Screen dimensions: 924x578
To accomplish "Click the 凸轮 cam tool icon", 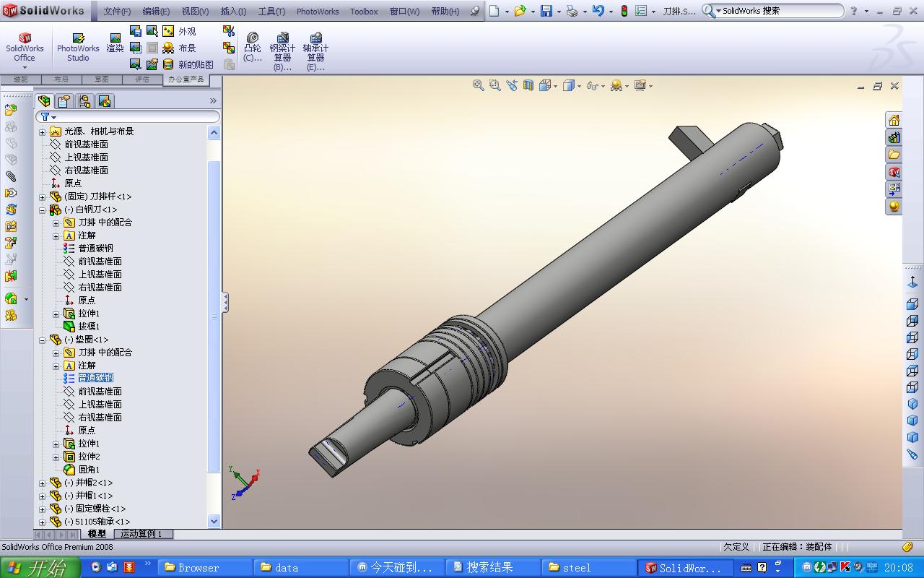I will (253, 47).
